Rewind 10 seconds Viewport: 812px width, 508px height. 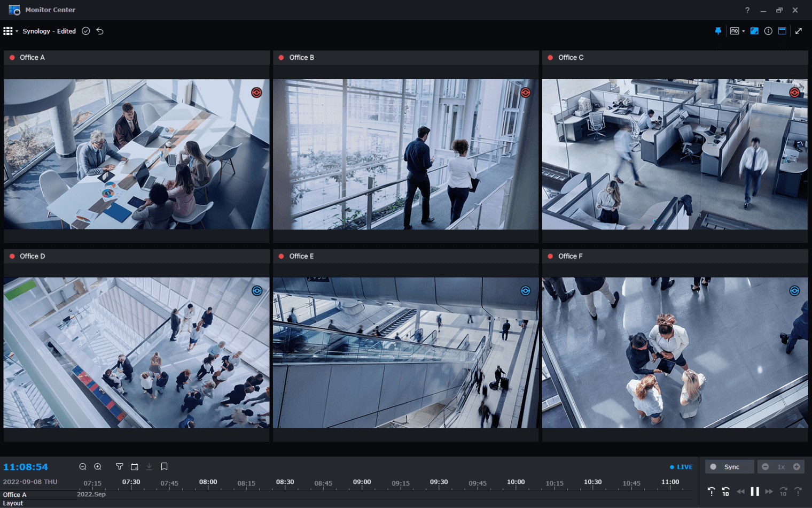coord(725,491)
